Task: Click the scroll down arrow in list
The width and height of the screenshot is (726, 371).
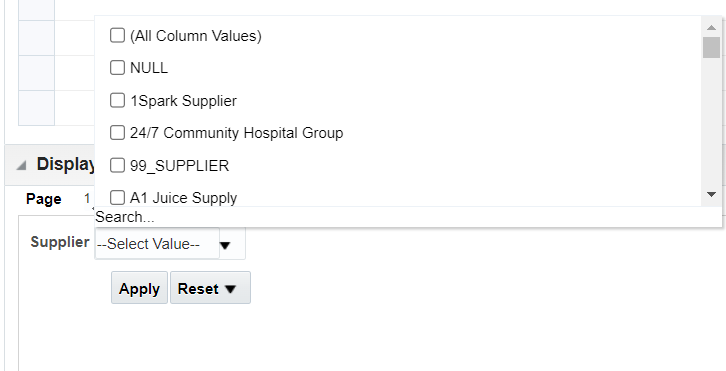Action: 711,195
